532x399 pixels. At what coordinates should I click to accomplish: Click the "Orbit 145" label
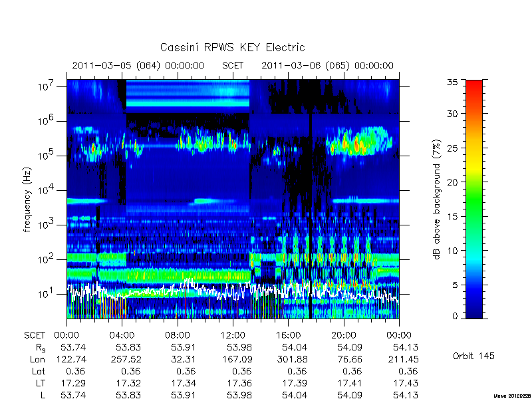tap(473, 356)
